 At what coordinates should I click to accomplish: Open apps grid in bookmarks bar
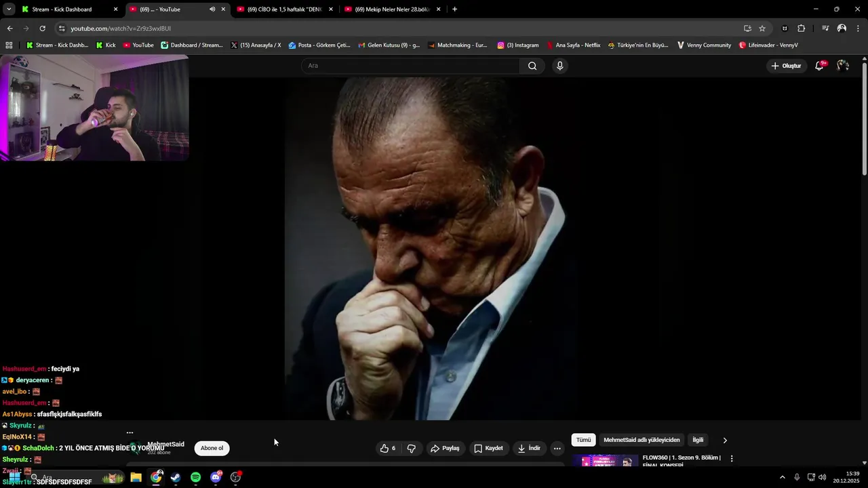pyautogui.click(x=9, y=45)
